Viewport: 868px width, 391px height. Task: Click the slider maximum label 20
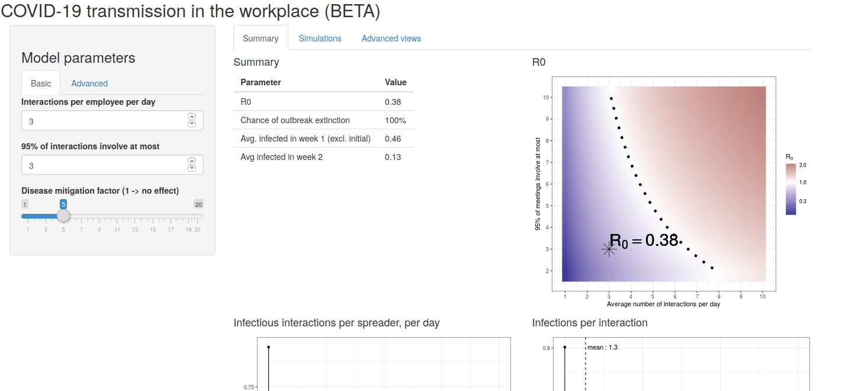coord(198,204)
